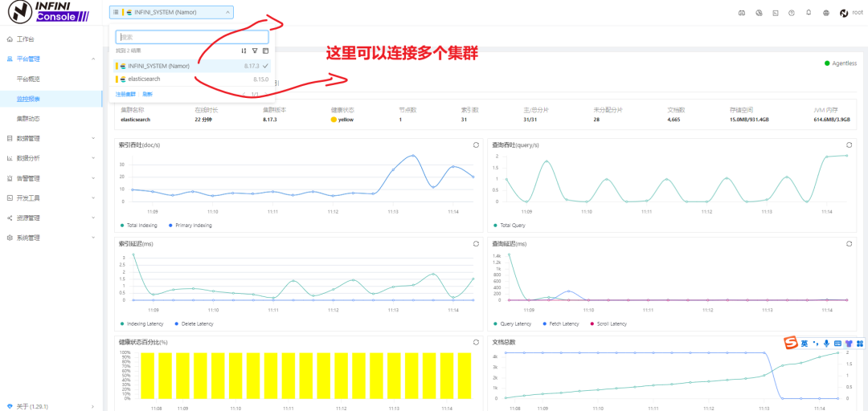The width and height of the screenshot is (868, 411).
Task: Refresh the 查询吞吐 chart
Action: tap(850, 145)
